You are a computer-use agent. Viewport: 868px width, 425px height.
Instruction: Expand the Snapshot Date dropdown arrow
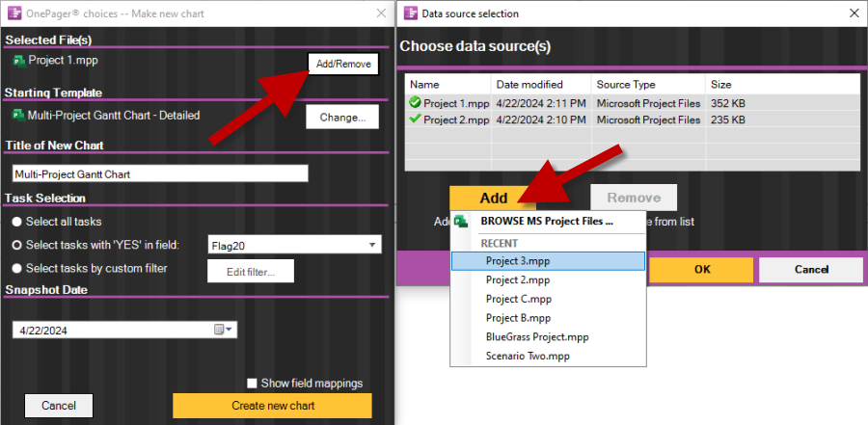(x=230, y=330)
